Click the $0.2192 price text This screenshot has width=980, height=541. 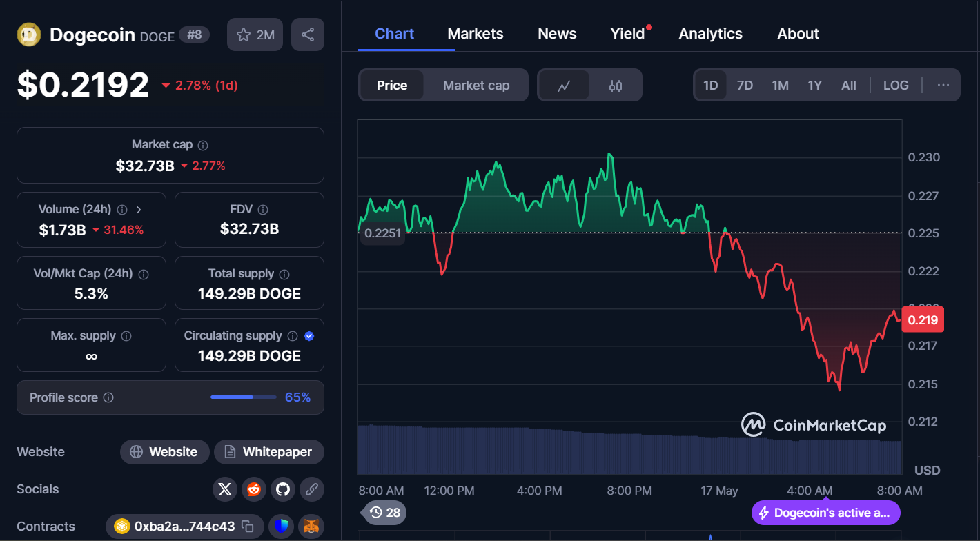tap(83, 85)
